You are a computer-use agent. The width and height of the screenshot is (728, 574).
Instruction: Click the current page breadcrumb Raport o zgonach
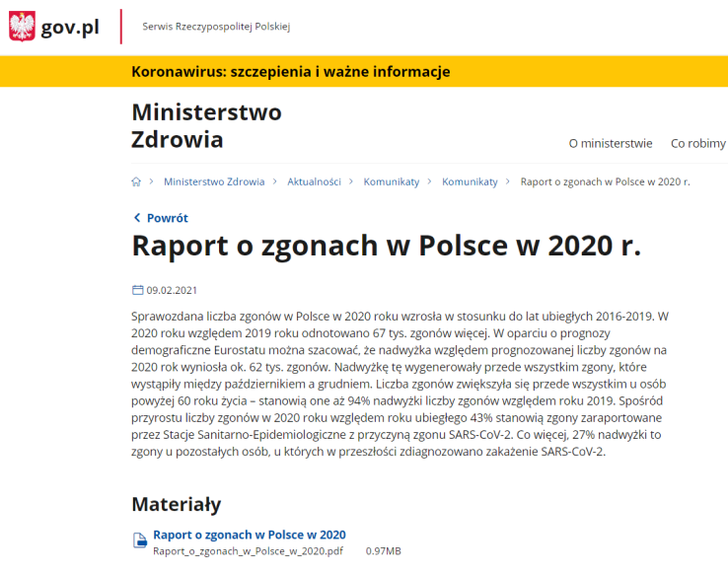(x=604, y=181)
